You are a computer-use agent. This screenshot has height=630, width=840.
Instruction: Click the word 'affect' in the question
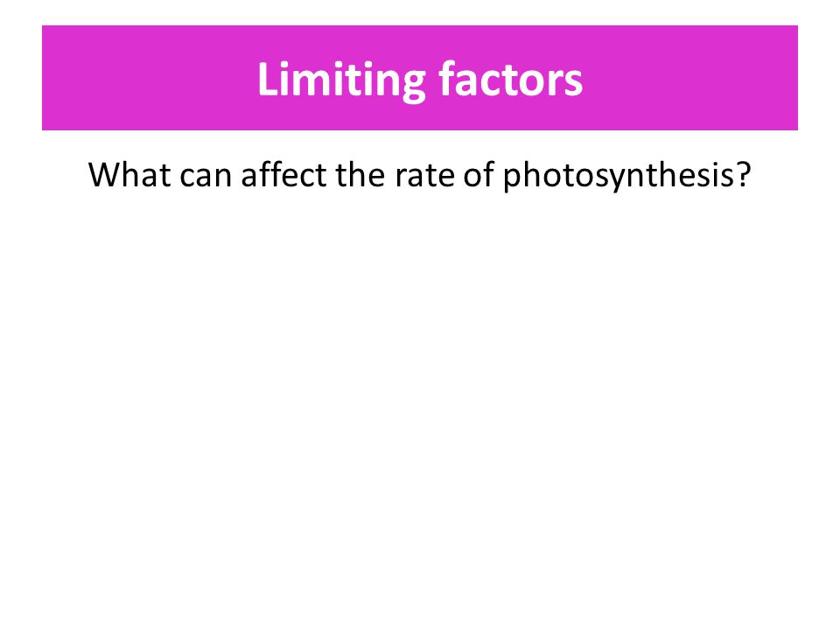(283, 175)
